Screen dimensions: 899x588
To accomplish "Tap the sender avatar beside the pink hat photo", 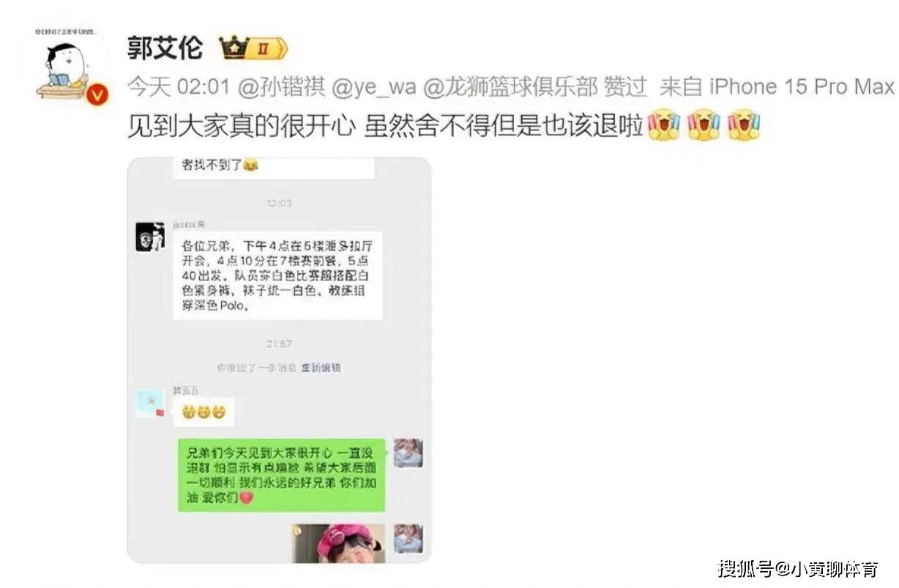I will pyautogui.click(x=408, y=538).
